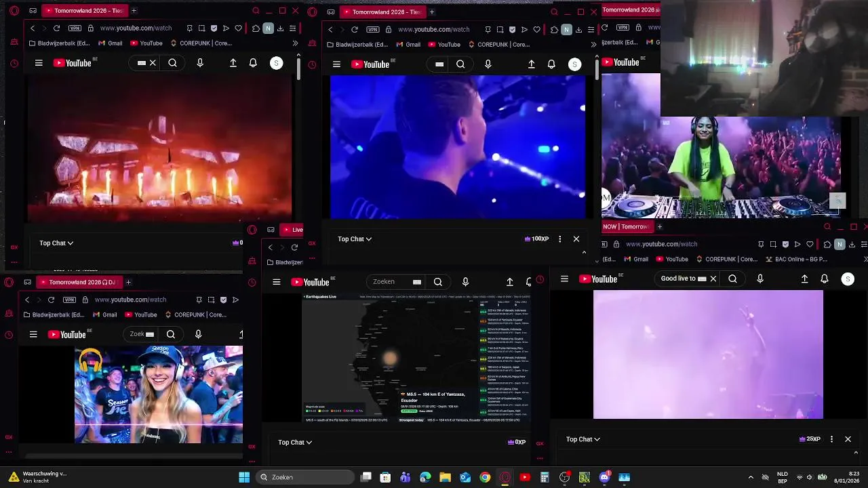This screenshot has height=488, width=868.
Task: Expand Top Chat dropdown under blue DJ video
Action: pos(355,239)
